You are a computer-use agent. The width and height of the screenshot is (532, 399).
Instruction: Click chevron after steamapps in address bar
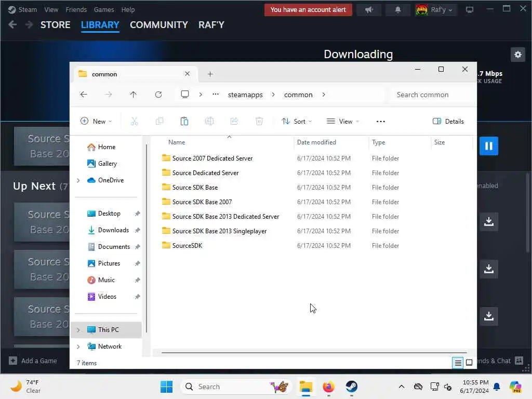coord(273,95)
